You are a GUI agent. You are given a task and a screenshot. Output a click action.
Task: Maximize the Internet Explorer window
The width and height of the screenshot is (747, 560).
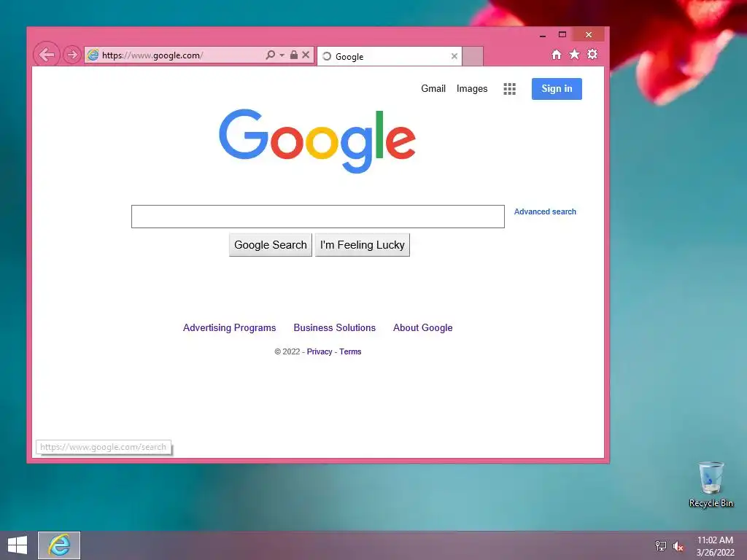562,34
